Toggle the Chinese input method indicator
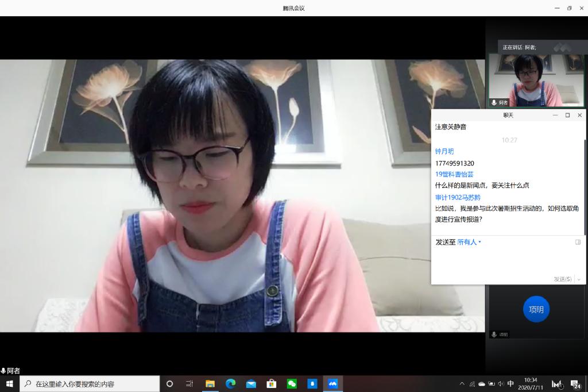Screen dimensions: 588x392 (510, 384)
